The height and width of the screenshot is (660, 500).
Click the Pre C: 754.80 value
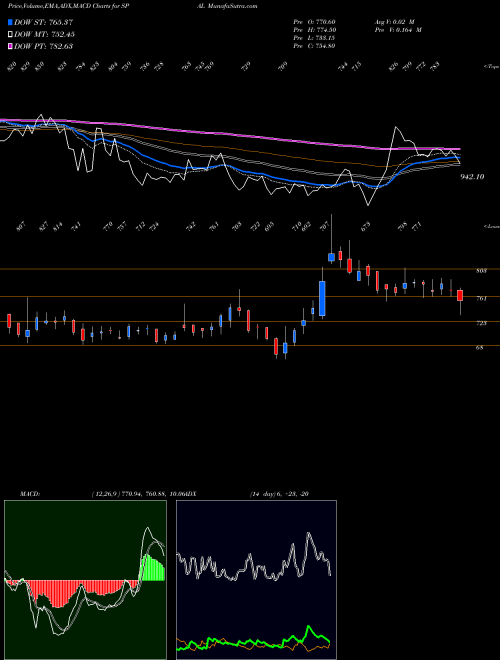(x=314, y=46)
